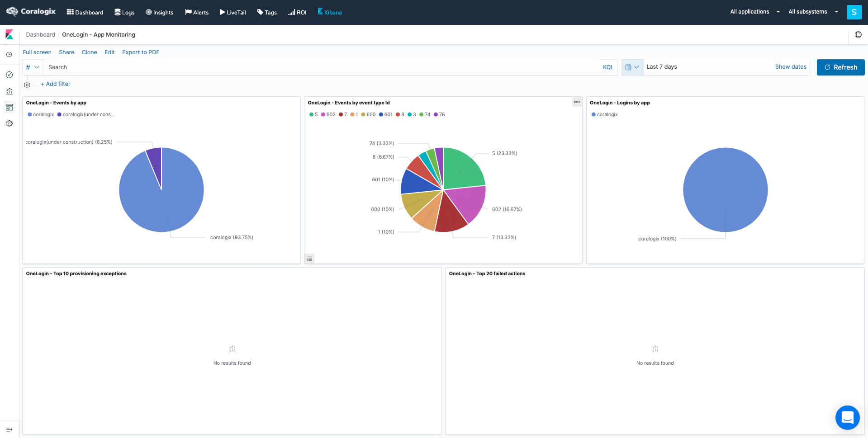The image size is (868, 438).
Task: Open the chat support bubble
Action: coord(847,417)
